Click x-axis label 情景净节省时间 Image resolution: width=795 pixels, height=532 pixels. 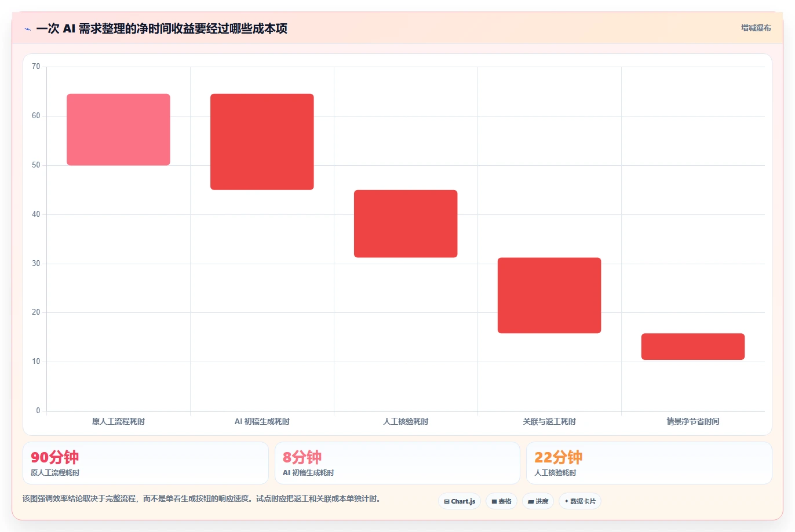[x=693, y=421]
